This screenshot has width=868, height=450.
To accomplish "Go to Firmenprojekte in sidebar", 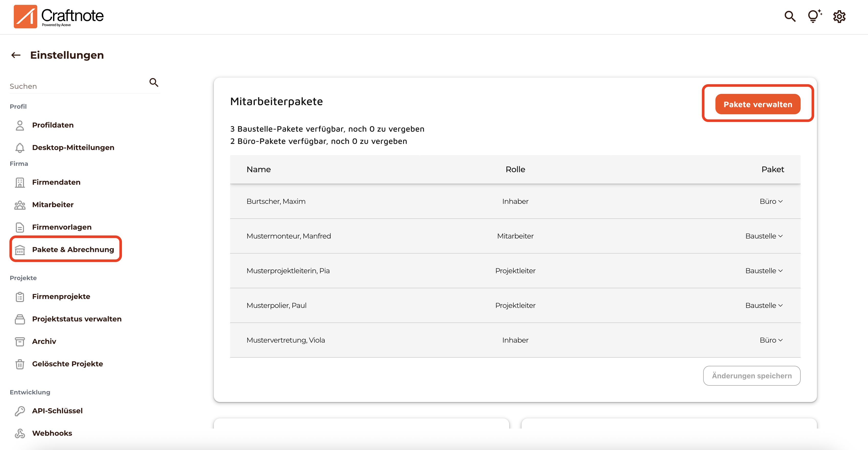I will (x=61, y=296).
